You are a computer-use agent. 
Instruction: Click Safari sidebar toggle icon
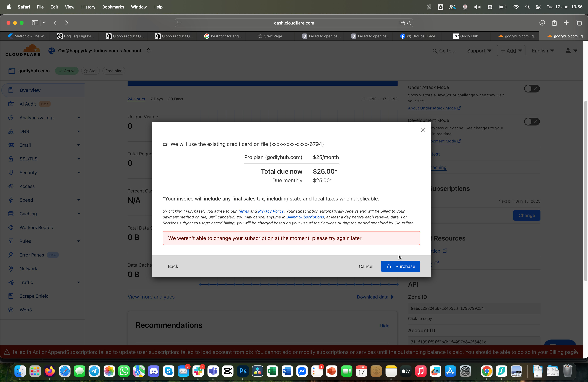[x=35, y=23]
